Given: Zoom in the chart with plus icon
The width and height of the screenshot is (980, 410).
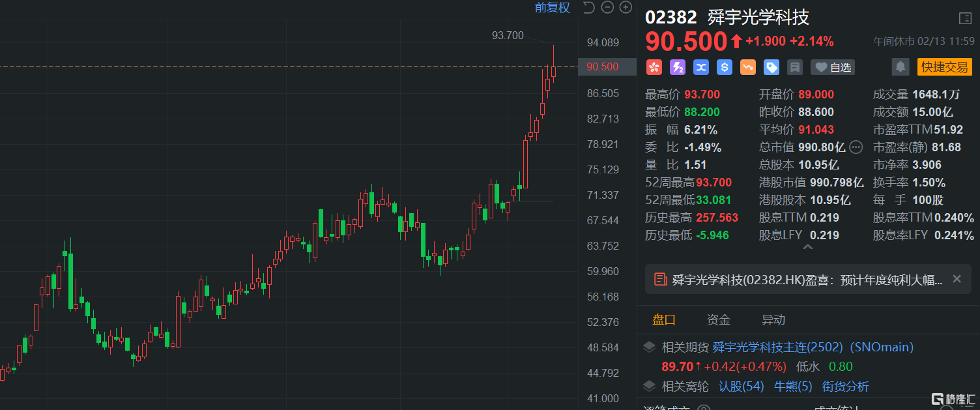Looking at the screenshot, I should tap(626, 8).
